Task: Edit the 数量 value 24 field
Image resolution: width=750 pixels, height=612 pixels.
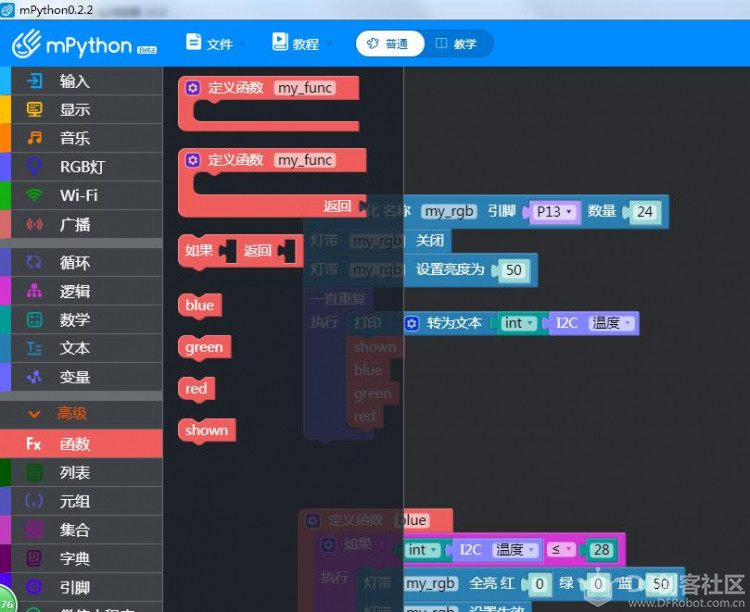Action: click(x=645, y=211)
